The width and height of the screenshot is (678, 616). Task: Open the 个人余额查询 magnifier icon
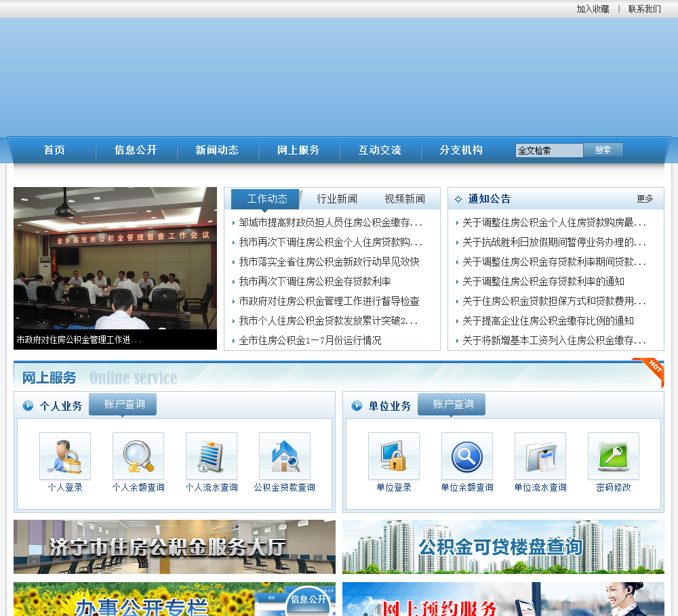138,456
